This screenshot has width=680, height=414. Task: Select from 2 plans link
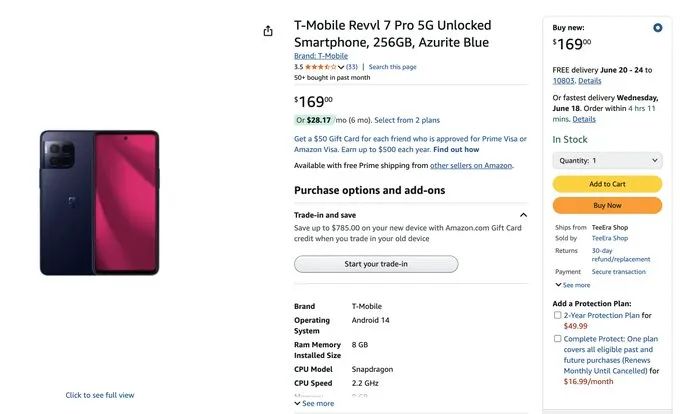407,120
